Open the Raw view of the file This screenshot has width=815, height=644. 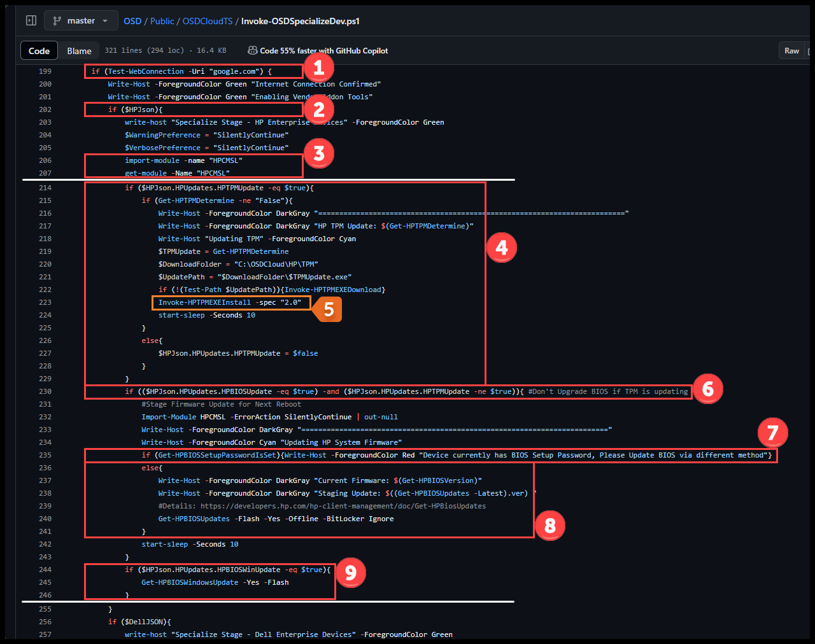793,50
